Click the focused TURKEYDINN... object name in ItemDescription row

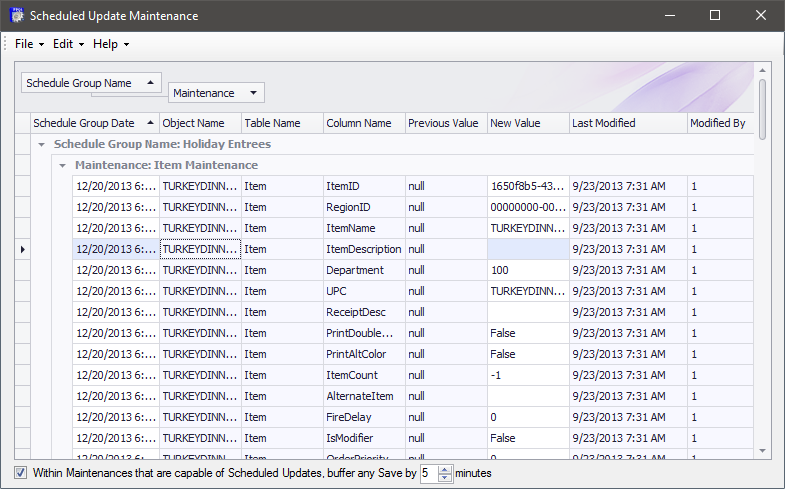coord(200,249)
